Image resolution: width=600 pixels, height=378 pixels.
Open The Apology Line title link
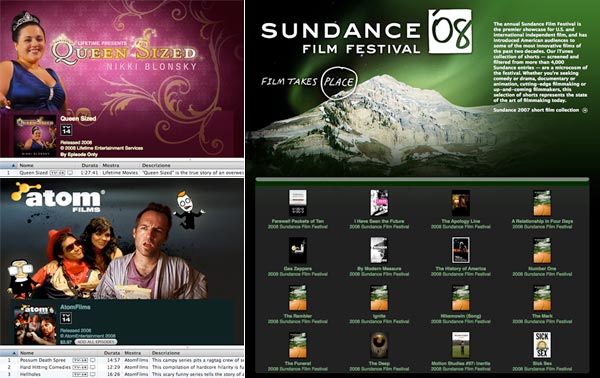460,221
